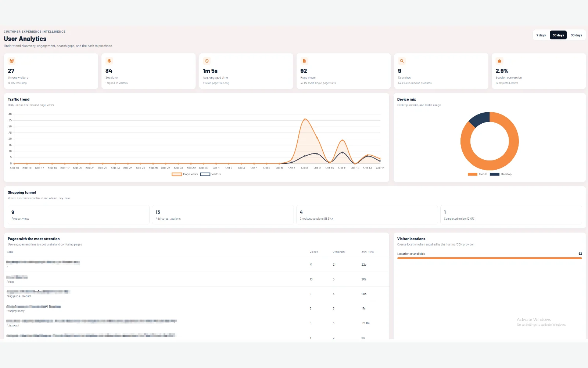Click the /shop page row
Viewport: 588px width, 368px height.
197,279
